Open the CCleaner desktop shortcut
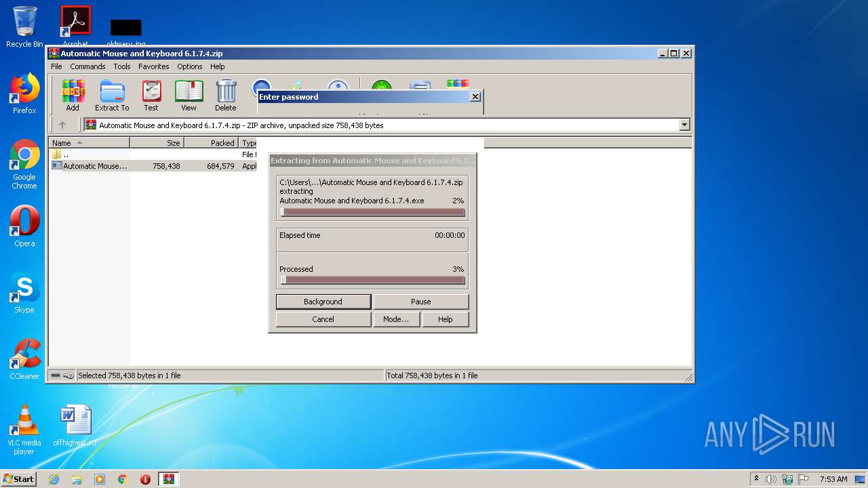Image resolution: width=868 pixels, height=488 pixels. click(24, 359)
